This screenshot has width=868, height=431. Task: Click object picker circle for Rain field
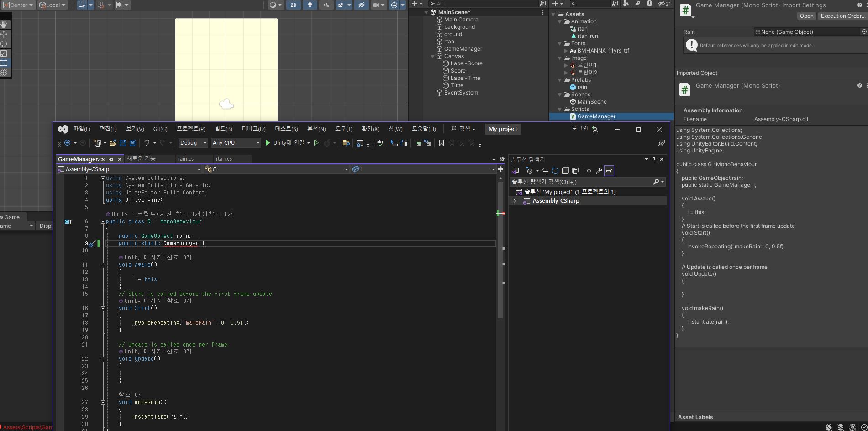tap(864, 32)
